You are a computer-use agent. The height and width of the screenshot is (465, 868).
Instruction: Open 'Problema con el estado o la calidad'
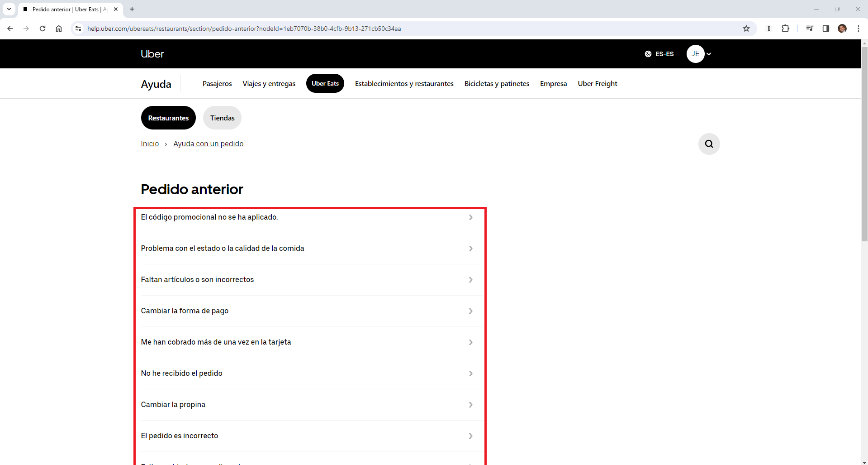click(311, 249)
